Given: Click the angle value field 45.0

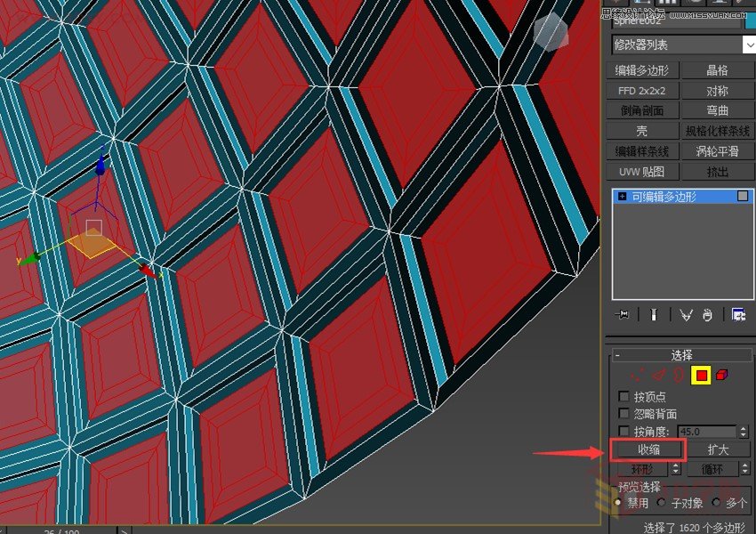Looking at the screenshot, I should (x=706, y=432).
